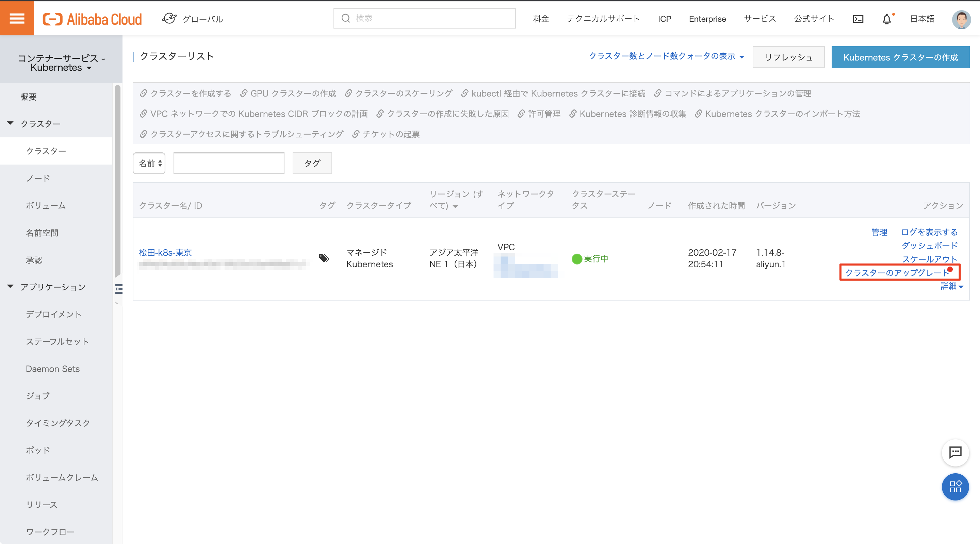Open the orange hamburger main menu
Viewport: 980px width, 544px height.
(x=17, y=18)
